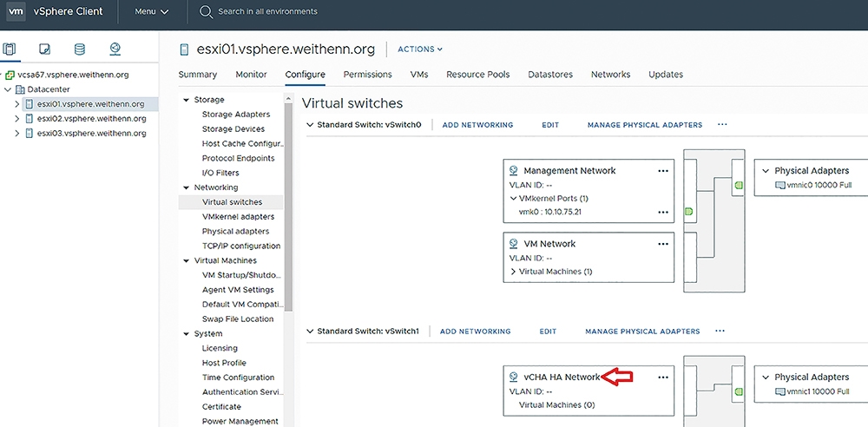
Task: Click EDIT for vSwitch0
Action: (550, 125)
